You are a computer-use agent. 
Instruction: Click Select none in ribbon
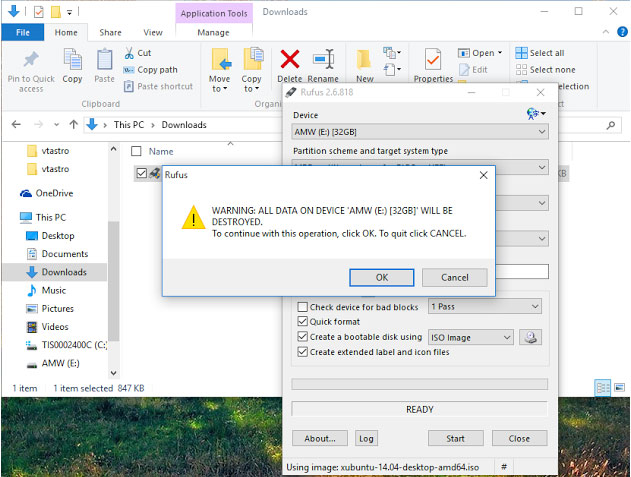(545, 70)
